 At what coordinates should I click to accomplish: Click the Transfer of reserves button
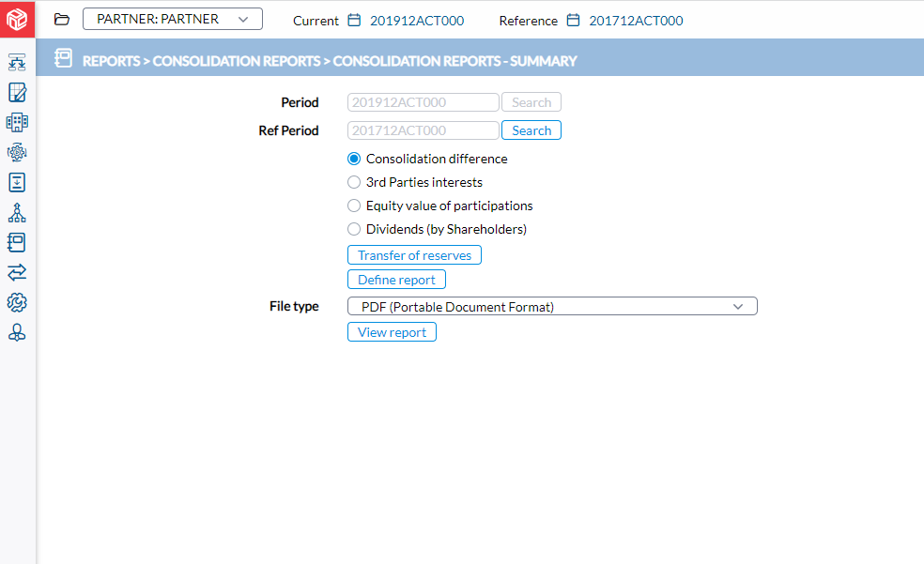coord(414,255)
